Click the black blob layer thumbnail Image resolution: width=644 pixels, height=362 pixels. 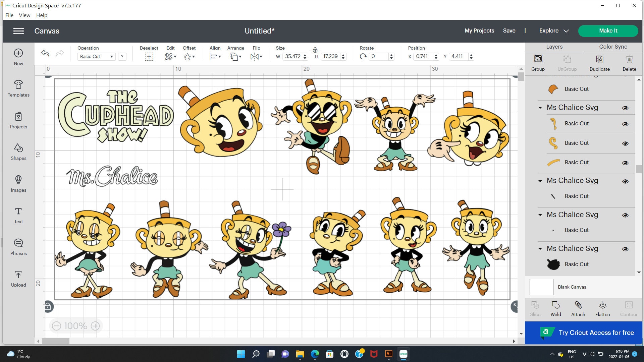click(x=553, y=264)
